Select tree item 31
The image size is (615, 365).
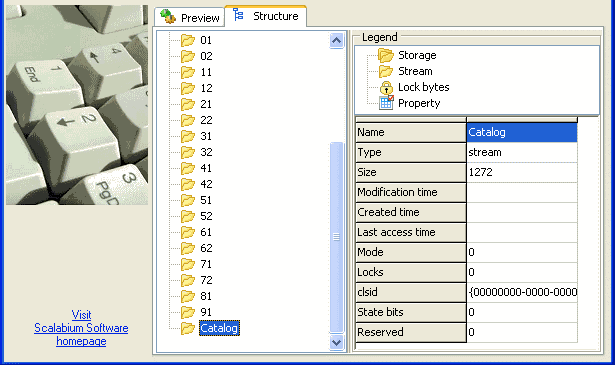(x=206, y=136)
